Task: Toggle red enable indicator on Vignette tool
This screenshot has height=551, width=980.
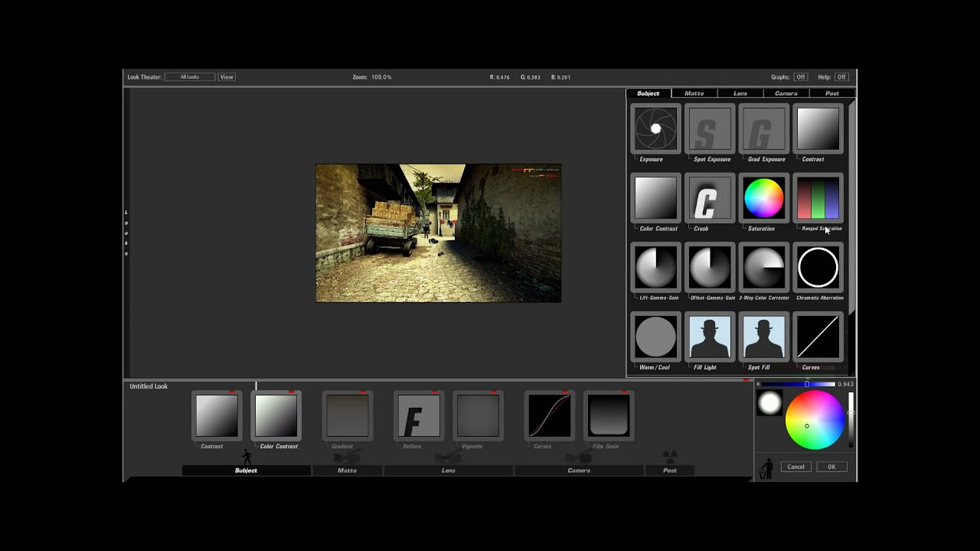Action: tap(493, 393)
